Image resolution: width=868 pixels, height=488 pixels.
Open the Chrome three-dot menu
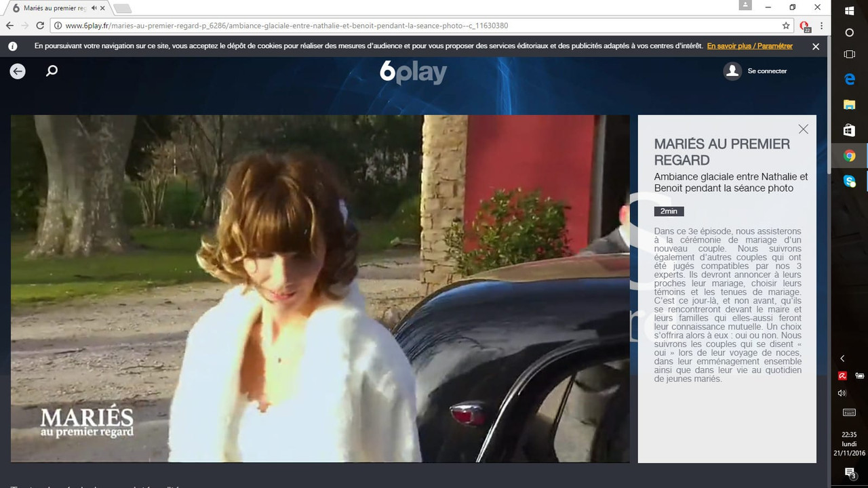click(x=822, y=26)
